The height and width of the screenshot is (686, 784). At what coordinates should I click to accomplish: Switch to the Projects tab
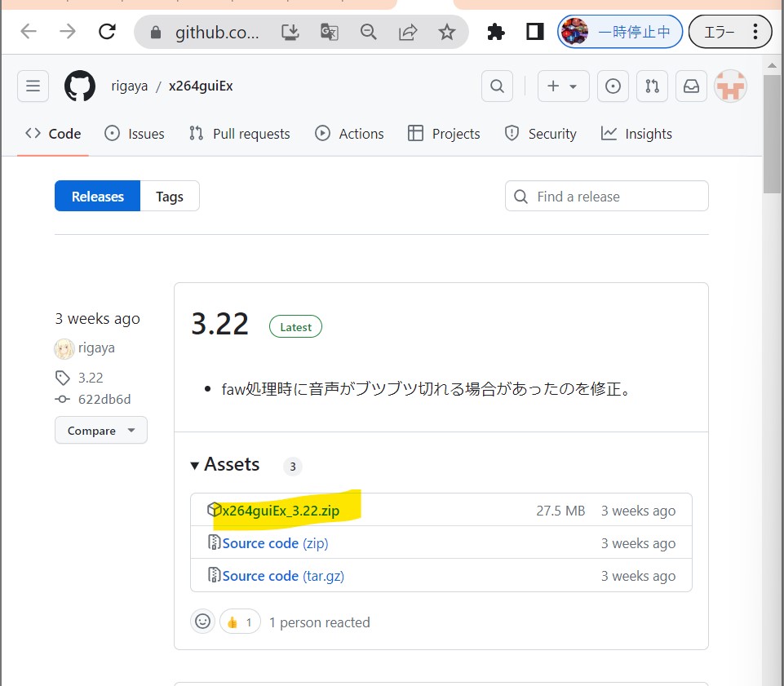444,134
